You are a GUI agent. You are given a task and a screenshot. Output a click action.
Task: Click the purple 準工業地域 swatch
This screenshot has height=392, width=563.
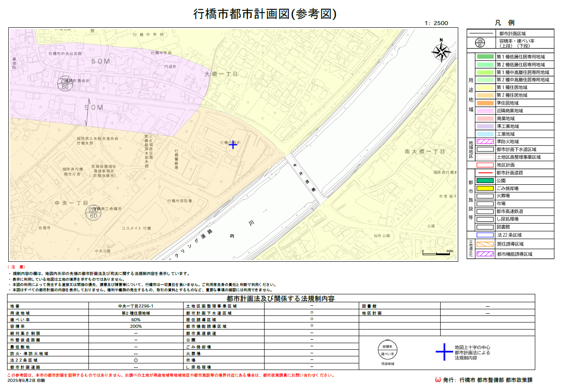[485, 126]
